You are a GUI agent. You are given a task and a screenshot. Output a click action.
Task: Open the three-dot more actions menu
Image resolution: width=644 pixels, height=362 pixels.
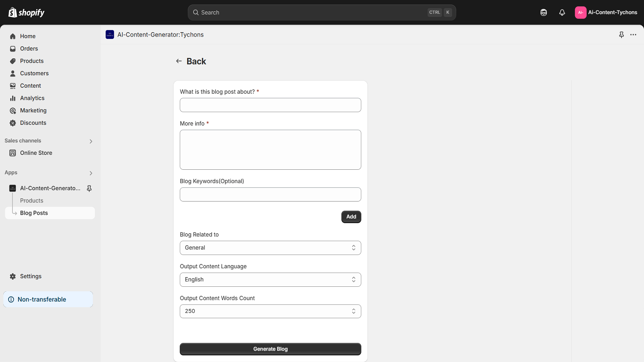coord(633,35)
